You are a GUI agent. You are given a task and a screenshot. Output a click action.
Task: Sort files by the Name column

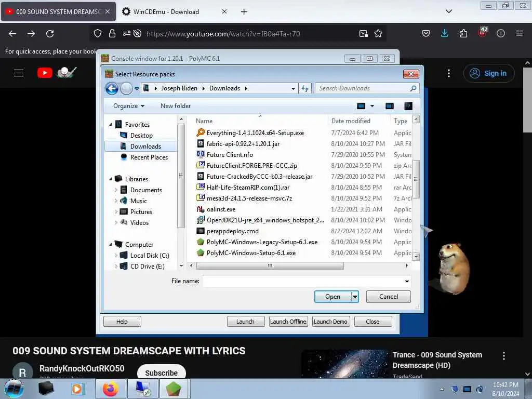pyautogui.click(x=260, y=121)
